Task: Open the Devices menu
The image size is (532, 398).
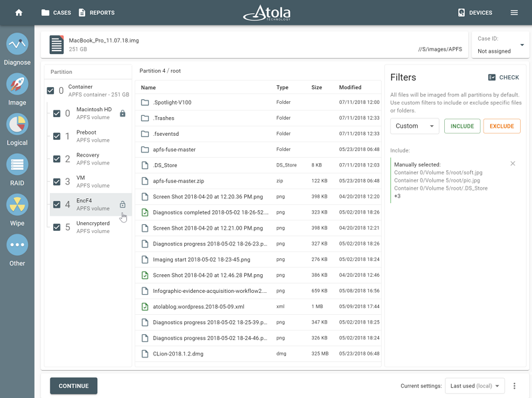Action: pyautogui.click(x=475, y=13)
